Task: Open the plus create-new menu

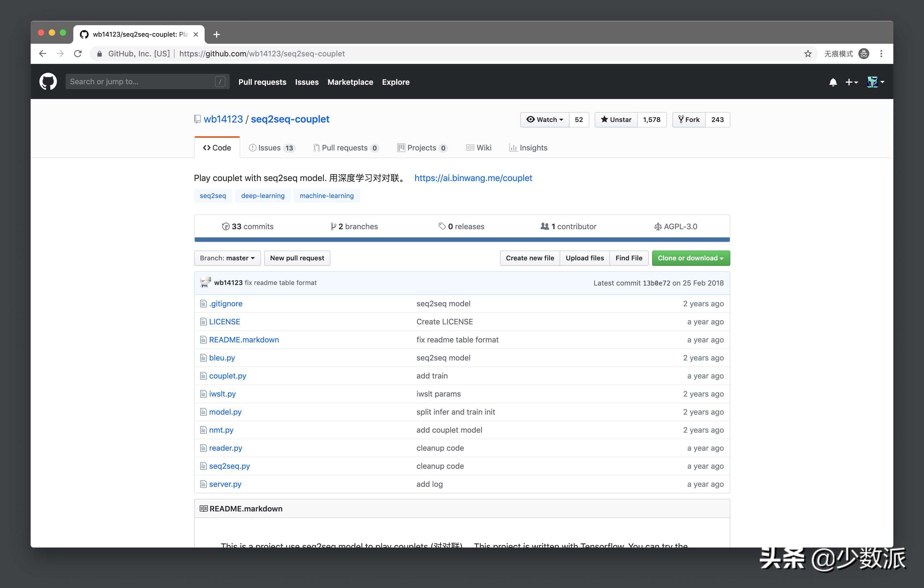Action: (851, 82)
